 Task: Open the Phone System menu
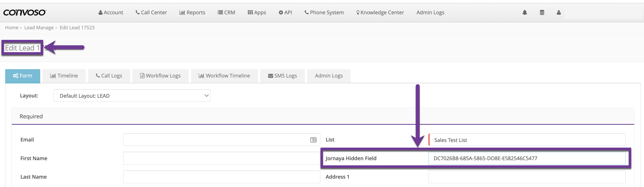click(324, 13)
